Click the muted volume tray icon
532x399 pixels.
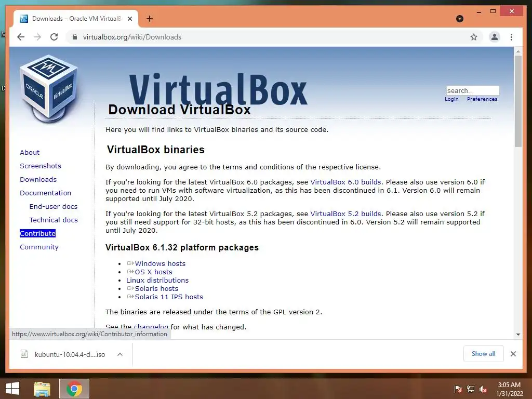point(483,389)
